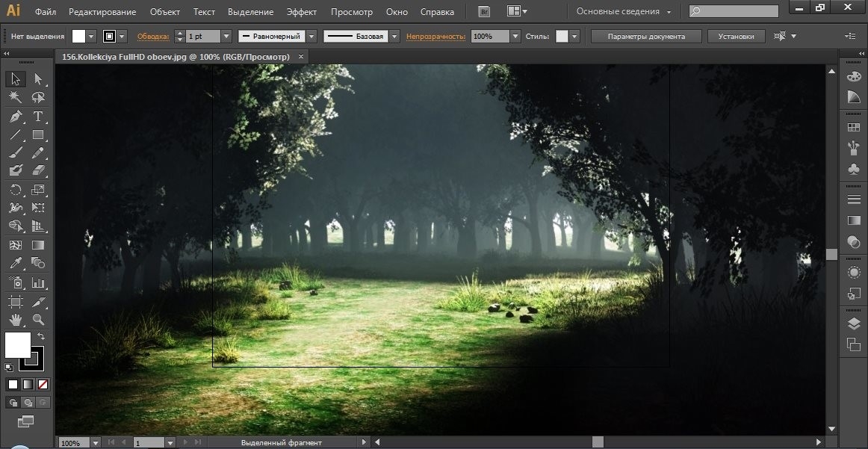868x449 pixels.
Task: Activate the Eyedropper tool
Action: [15, 263]
